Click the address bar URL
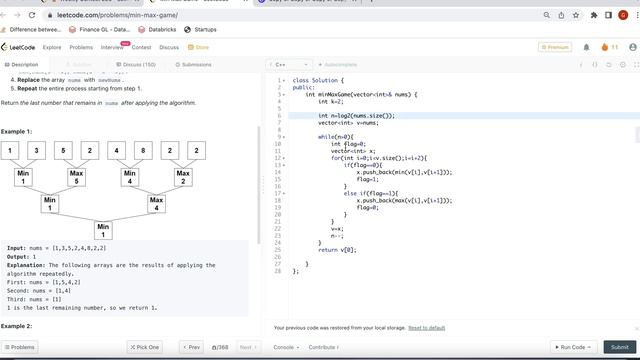The width and height of the screenshot is (640, 360). 117,15
